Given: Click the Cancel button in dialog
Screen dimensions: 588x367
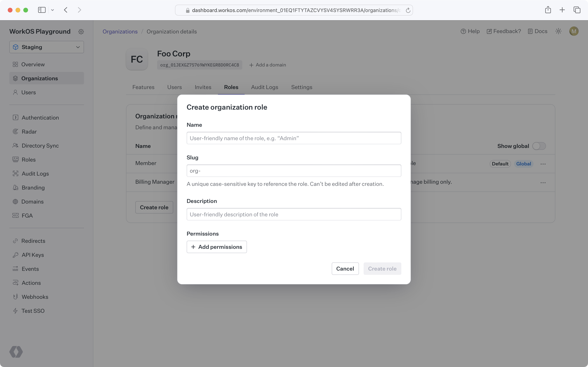Looking at the screenshot, I should (x=345, y=268).
